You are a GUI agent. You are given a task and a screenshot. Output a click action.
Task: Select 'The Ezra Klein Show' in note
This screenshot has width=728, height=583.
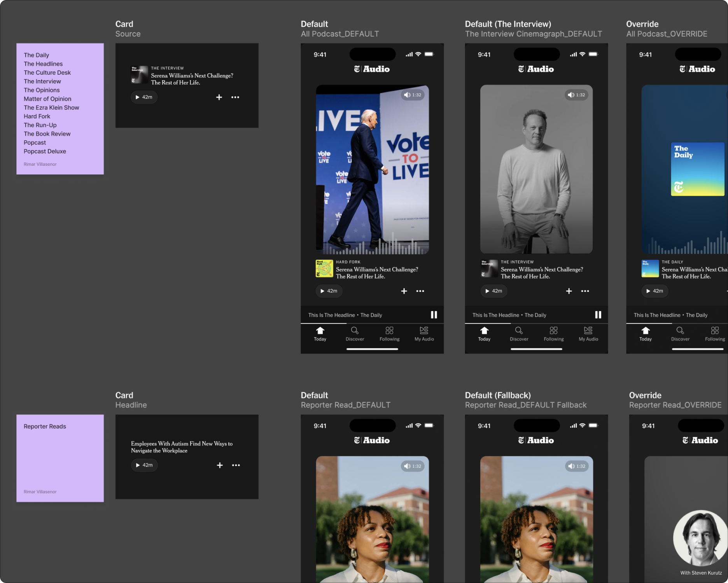(x=51, y=108)
